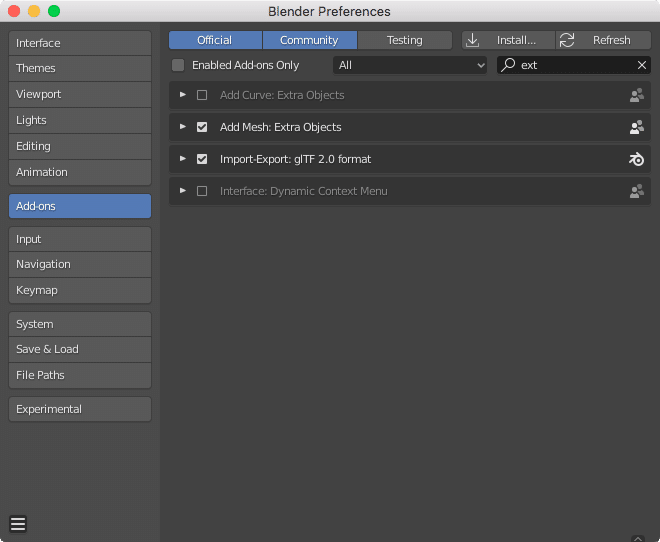Click the community icon on Add Curve row
This screenshot has height=542, width=660.
click(636, 95)
